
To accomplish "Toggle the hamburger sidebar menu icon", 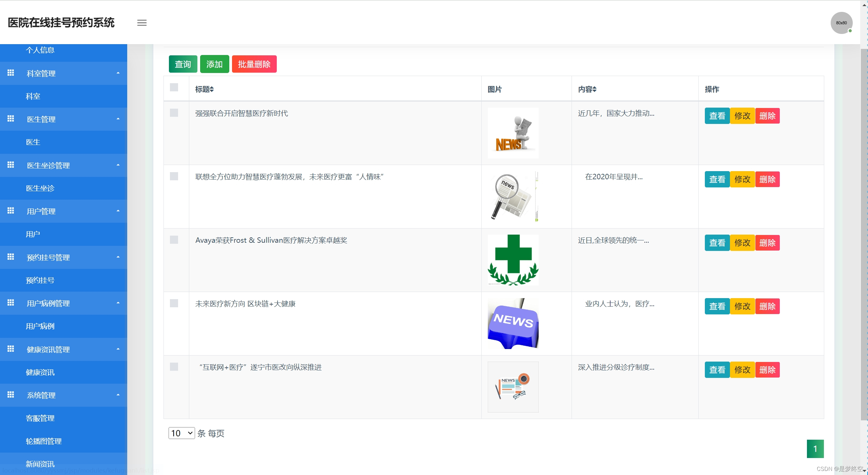I will coord(142,23).
